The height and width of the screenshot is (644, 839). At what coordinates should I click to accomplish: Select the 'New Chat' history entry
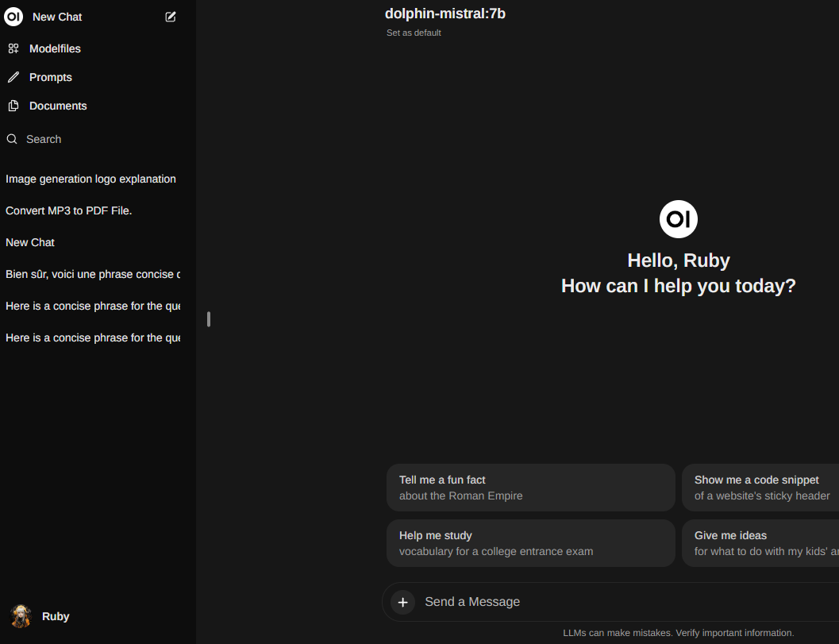coord(30,242)
